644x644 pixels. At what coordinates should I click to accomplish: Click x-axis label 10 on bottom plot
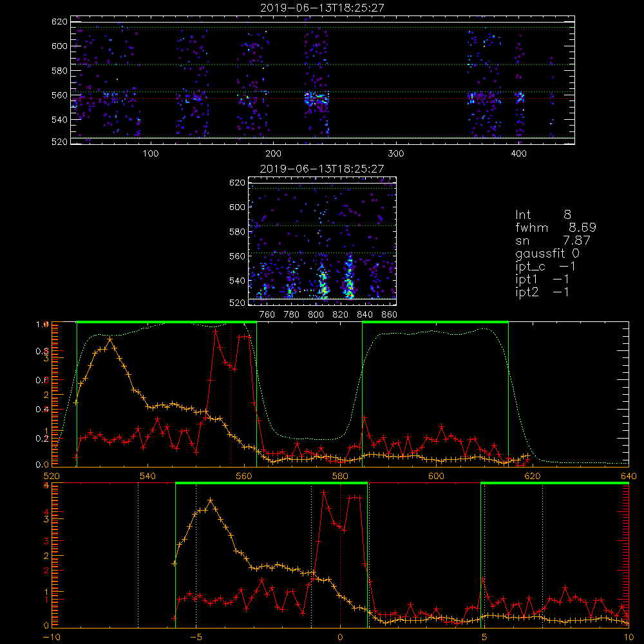629,638
